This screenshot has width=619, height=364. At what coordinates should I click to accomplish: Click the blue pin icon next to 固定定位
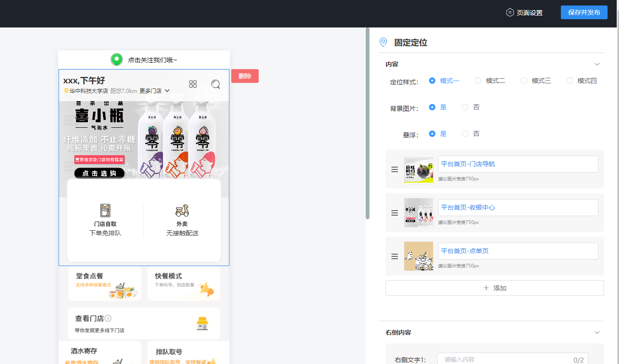tap(384, 42)
